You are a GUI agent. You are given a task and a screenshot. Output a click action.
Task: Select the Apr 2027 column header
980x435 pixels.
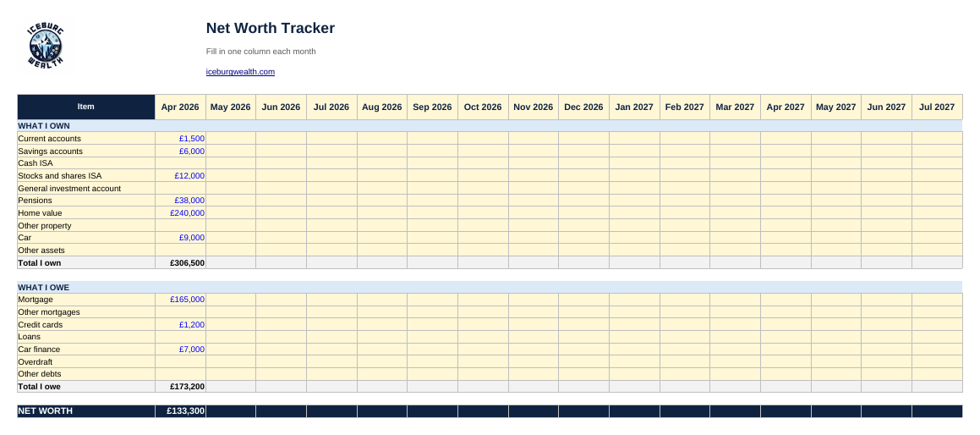click(x=786, y=107)
